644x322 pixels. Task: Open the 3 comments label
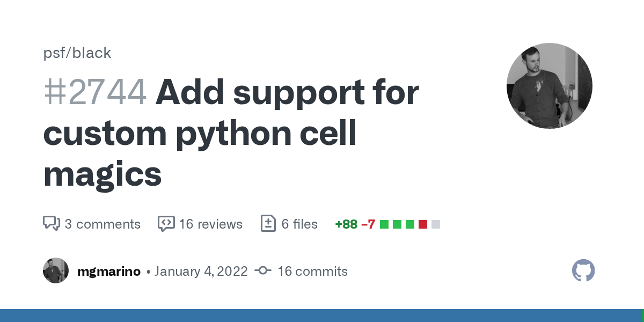coord(103,224)
